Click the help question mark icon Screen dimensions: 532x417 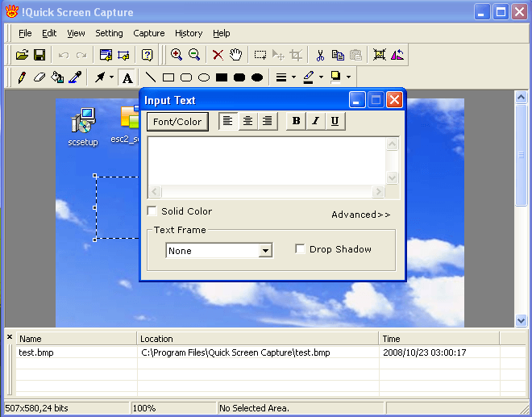point(148,55)
